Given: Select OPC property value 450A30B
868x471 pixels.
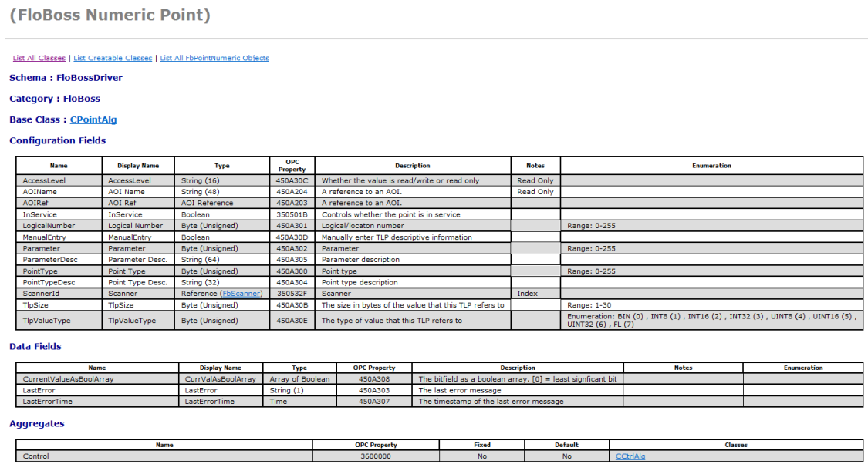Looking at the screenshot, I should pyautogui.click(x=292, y=304).
